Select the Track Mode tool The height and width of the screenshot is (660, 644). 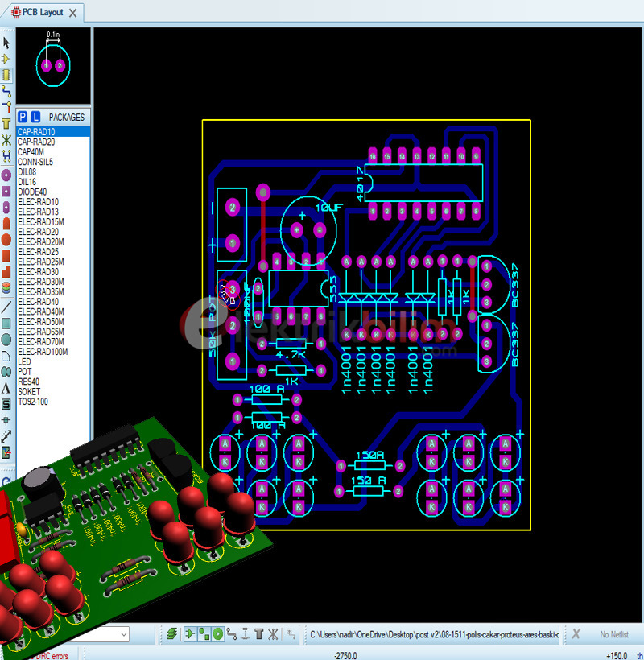coord(6,90)
